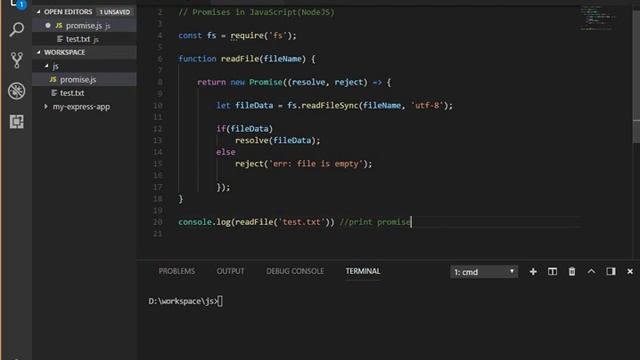
Task: Collapse the WORKSPACE section
Action: coord(39,52)
